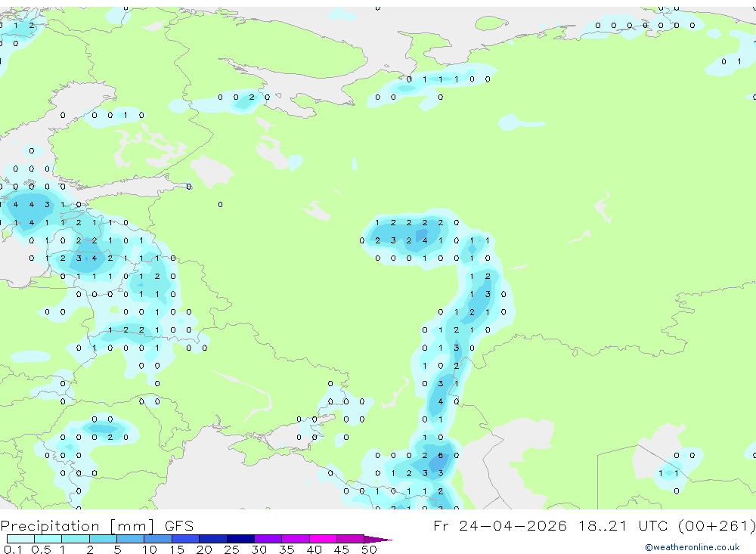Screen dimensions: 756x554
Task: Pick the swatch between 45 and 50
Action: pyautogui.click(x=350, y=539)
